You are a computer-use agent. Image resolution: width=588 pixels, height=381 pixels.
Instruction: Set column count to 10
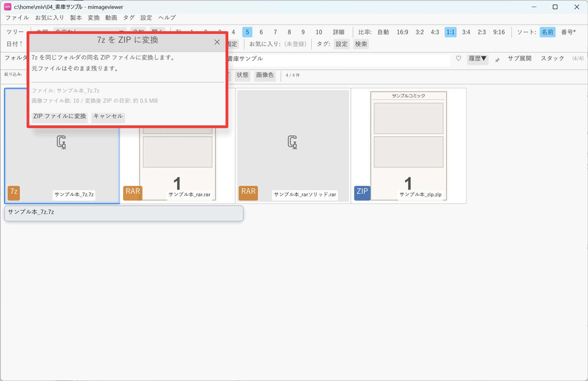tap(319, 32)
